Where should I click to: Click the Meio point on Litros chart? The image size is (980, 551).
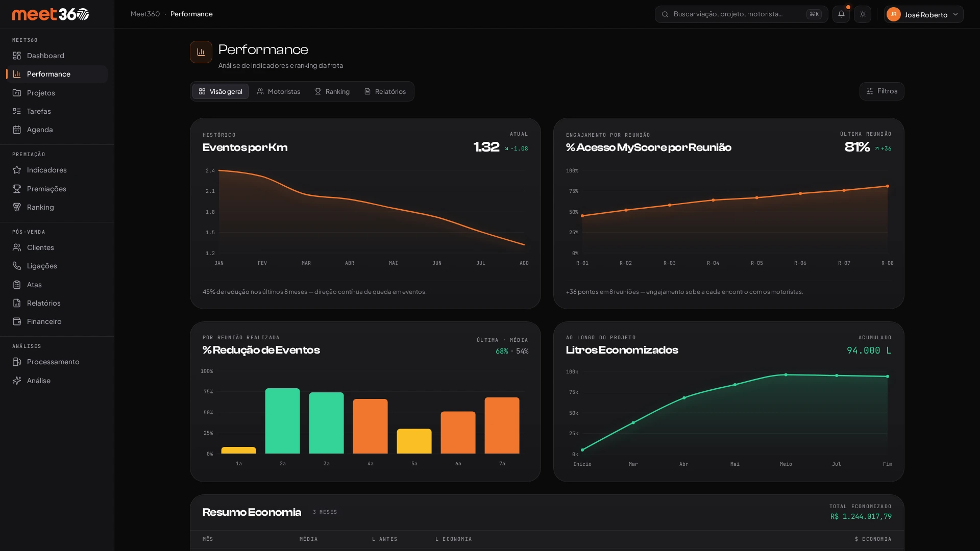click(786, 375)
